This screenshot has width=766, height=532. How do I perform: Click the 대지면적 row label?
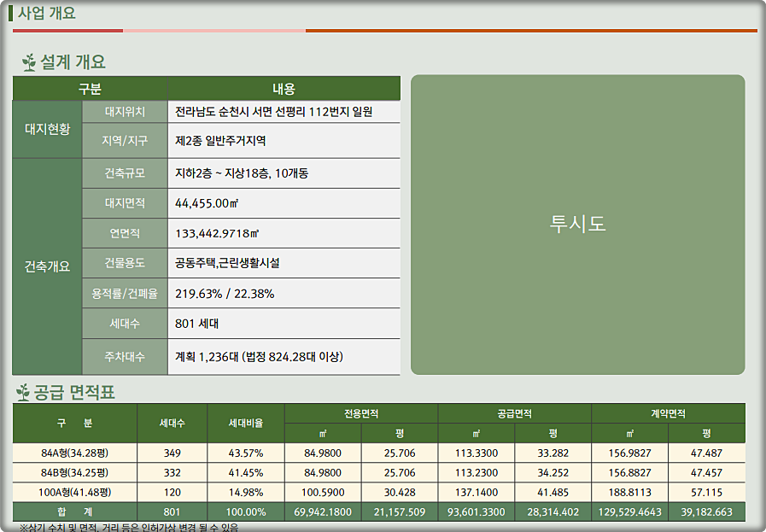tap(125, 203)
